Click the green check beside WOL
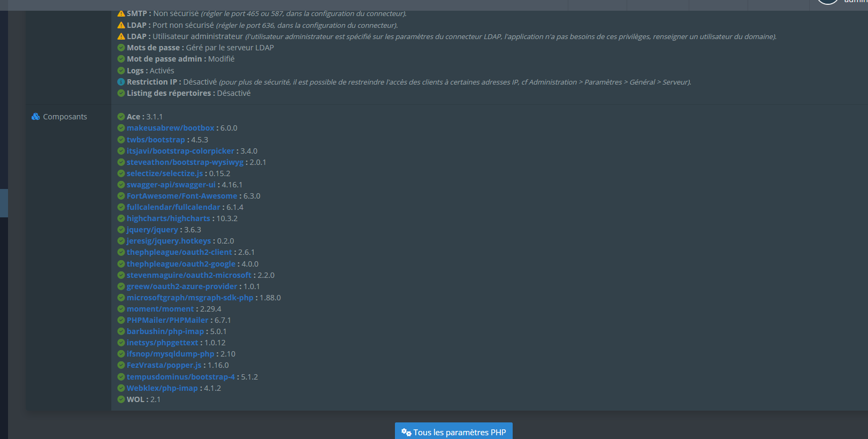Image resolution: width=868 pixels, height=439 pixels. (121, 399)
